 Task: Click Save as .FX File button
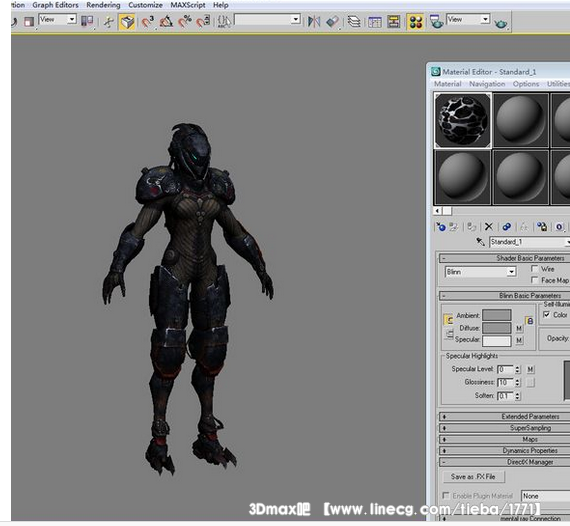point(473,477)
